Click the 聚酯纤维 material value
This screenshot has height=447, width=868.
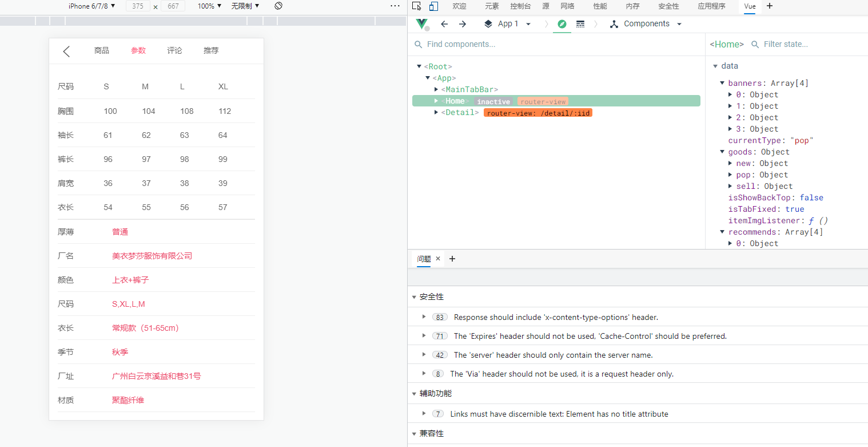click(x=128, y=400)
